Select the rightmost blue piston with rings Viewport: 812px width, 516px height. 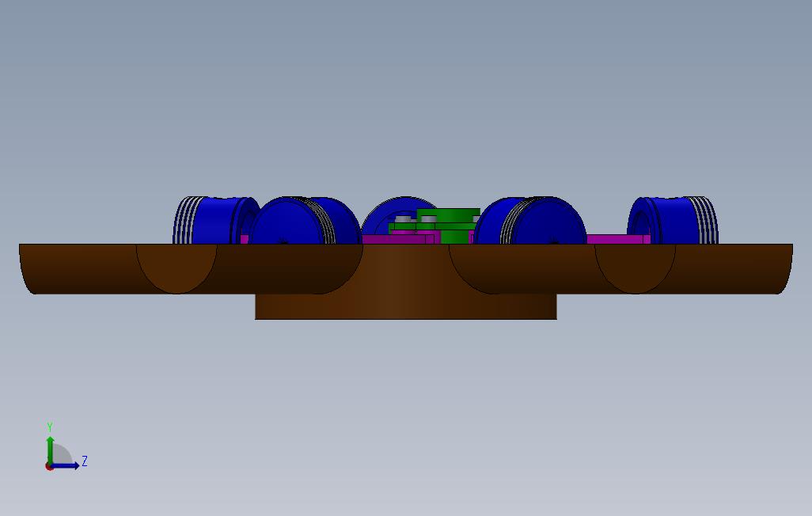click(673, 220)
